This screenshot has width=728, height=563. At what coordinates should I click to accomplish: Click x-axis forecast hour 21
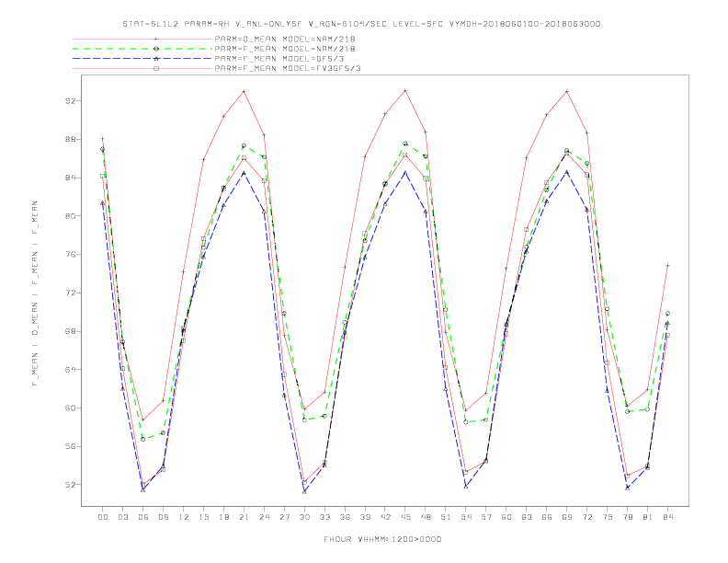[244, 517]
